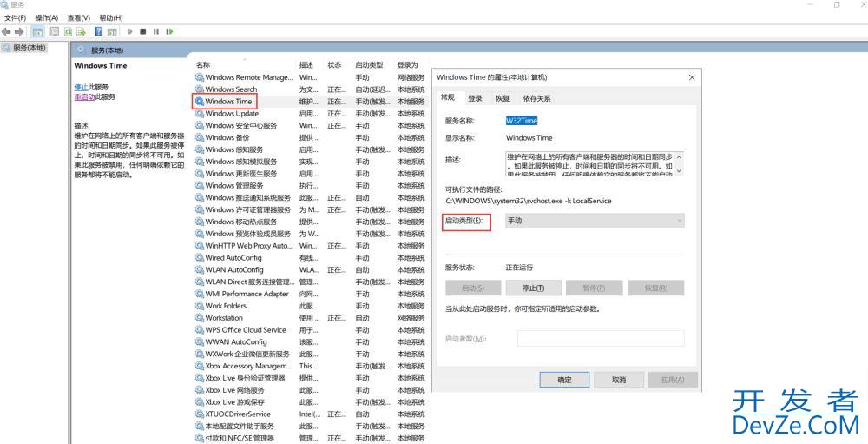Select the WinHTTP Web Proxy Auto... row
Viewport: 868px width, 444px height.
[310, 246]
